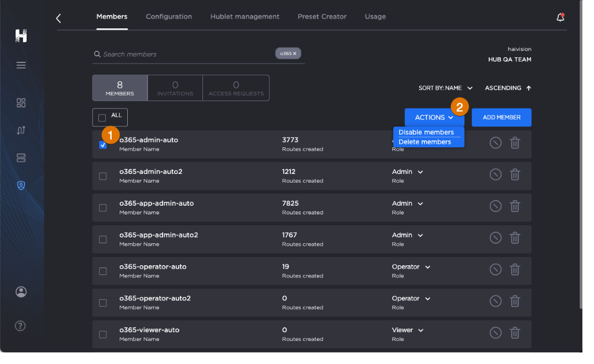
Task: Disable member o365-operator-auto via circle-slash icon
Action: 495,269
